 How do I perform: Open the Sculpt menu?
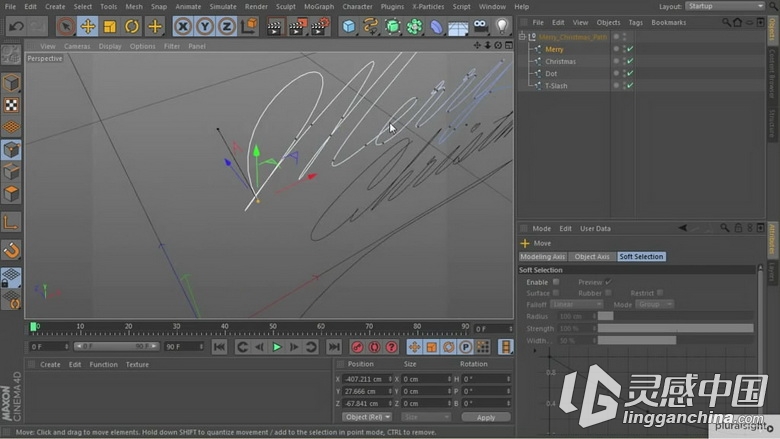pos(286,6)
